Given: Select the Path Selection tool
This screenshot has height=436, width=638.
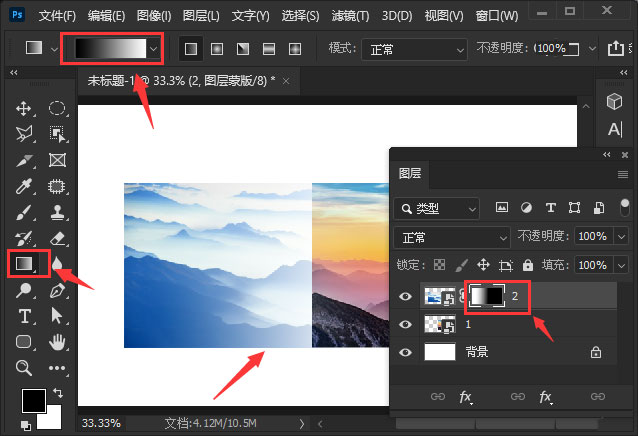Looking at the screenshot, I should tap(57, 316).
